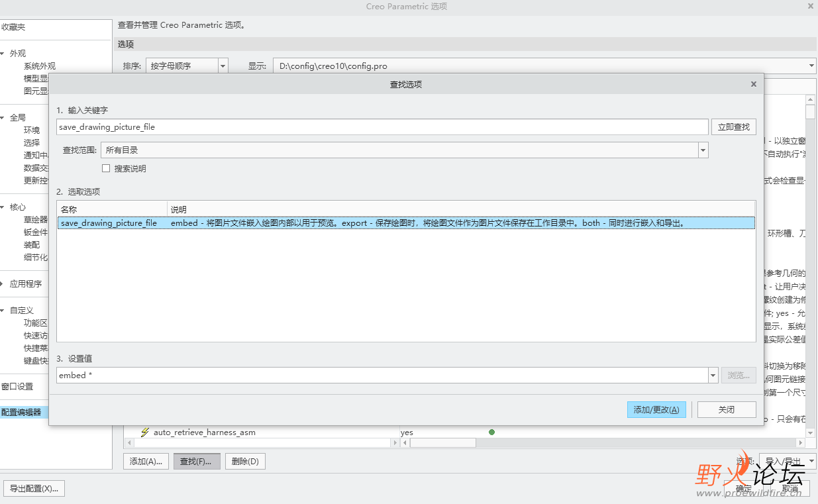The image size is (818, 504).
Task: Select 系统外观 in the sidebar
Action: click(x=40, y=66)
